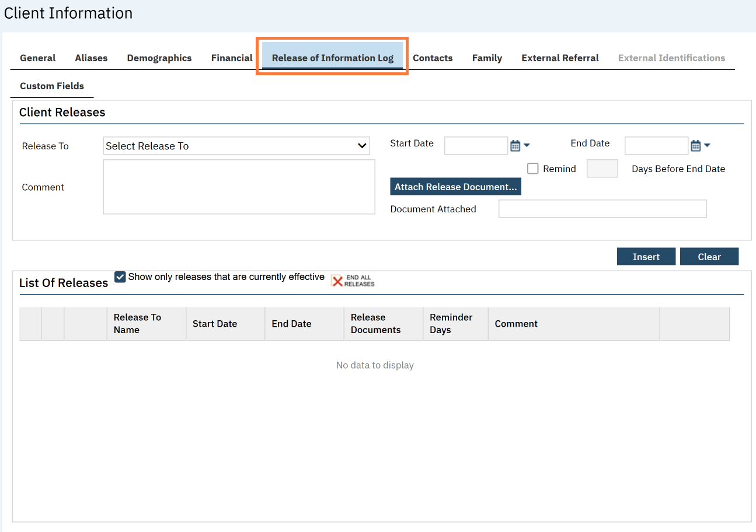Click into the Comment text area
The height and width of the screenshot is (532, 756).
tap(239, 187)
